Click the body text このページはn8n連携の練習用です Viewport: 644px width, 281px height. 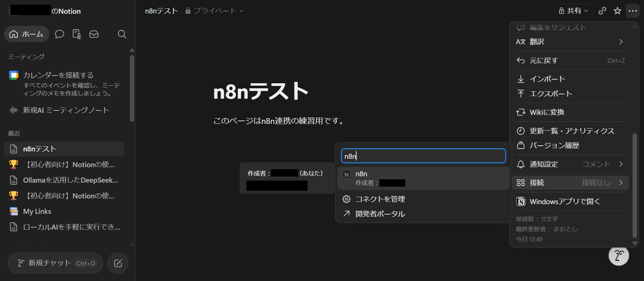click(x=279, y=121)
